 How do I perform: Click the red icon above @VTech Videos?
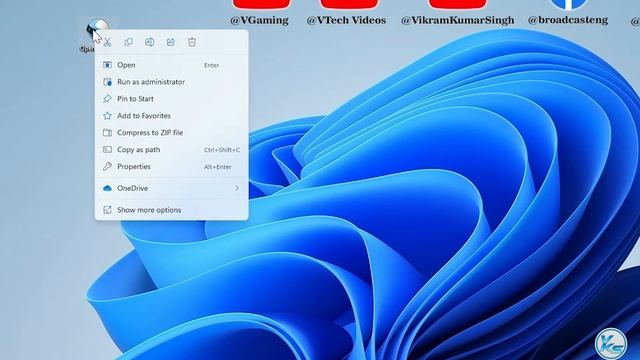pos(349,4)
